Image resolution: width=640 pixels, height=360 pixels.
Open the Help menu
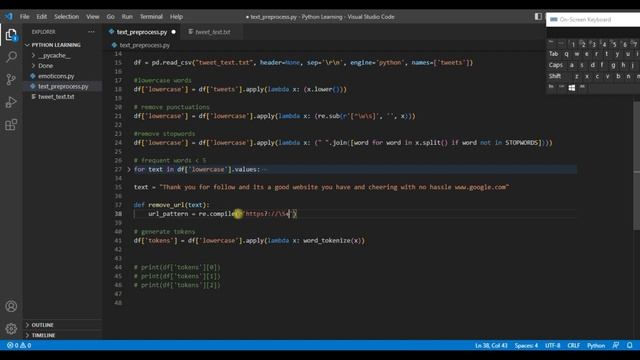176,17
